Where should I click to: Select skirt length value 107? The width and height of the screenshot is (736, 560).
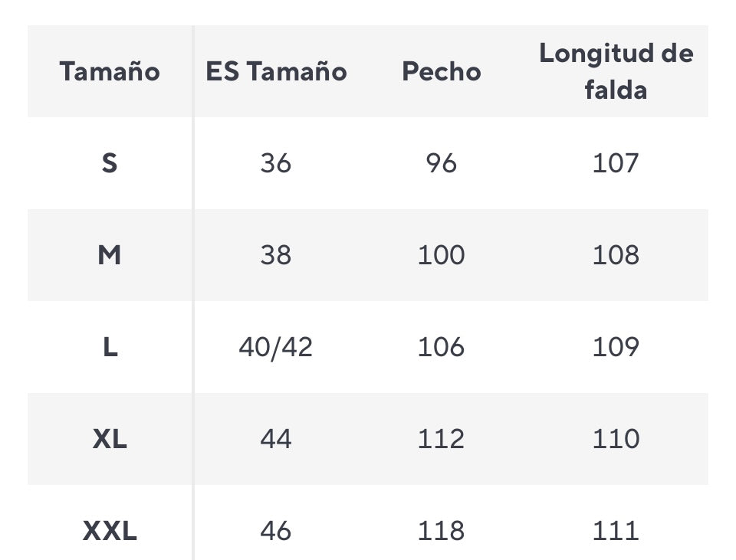coord(616,162)
